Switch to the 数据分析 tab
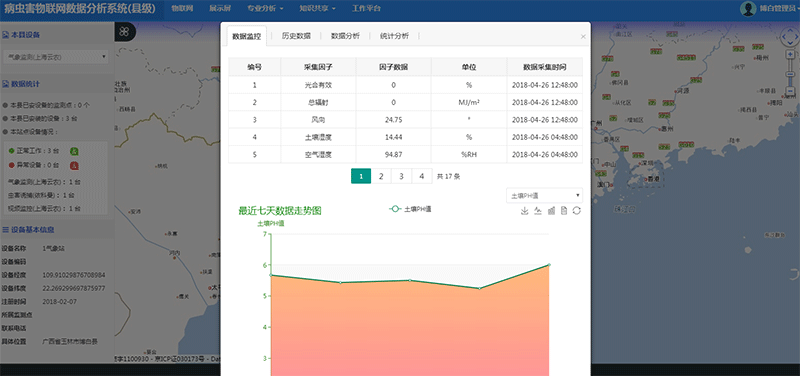This screenshot has width=800, height=376. (x=345, y=36)
